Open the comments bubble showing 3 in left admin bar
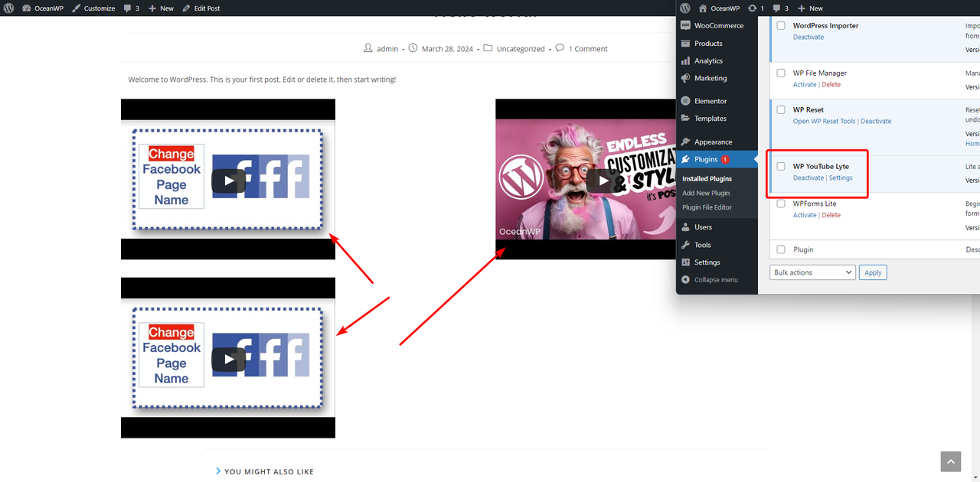Image resolution: width=980 pixels, height=482 pixels. (132, 8)
